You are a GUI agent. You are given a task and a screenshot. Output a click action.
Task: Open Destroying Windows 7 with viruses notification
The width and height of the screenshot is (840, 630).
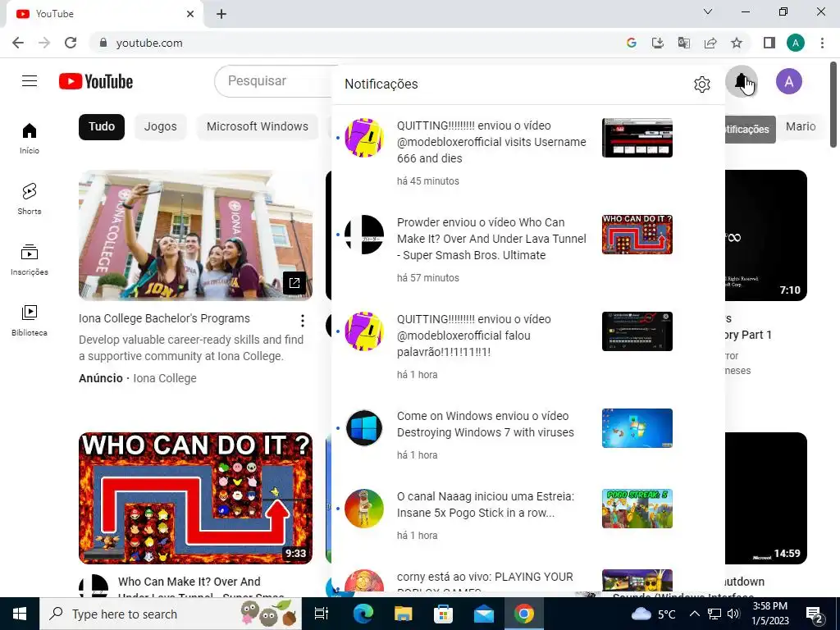click(x=486, y=424)
